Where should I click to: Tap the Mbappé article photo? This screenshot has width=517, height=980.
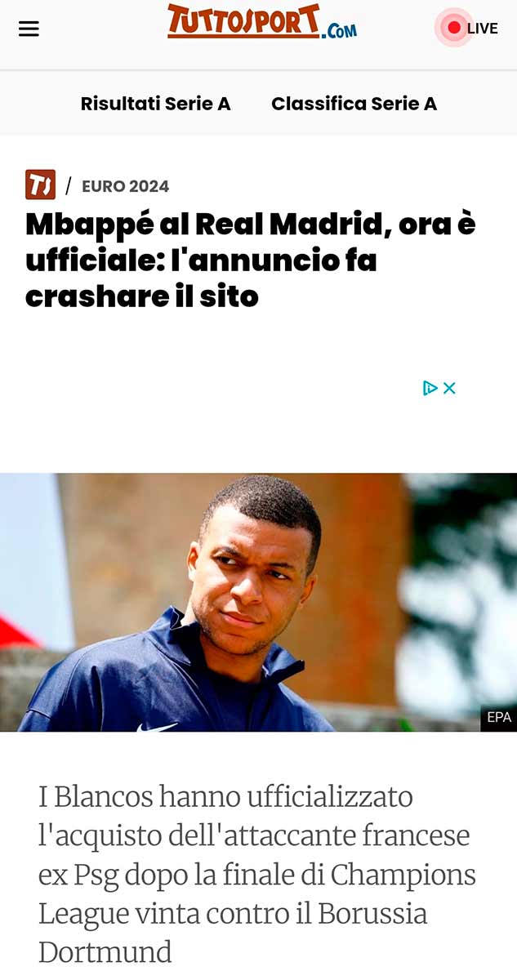[258, 602]
